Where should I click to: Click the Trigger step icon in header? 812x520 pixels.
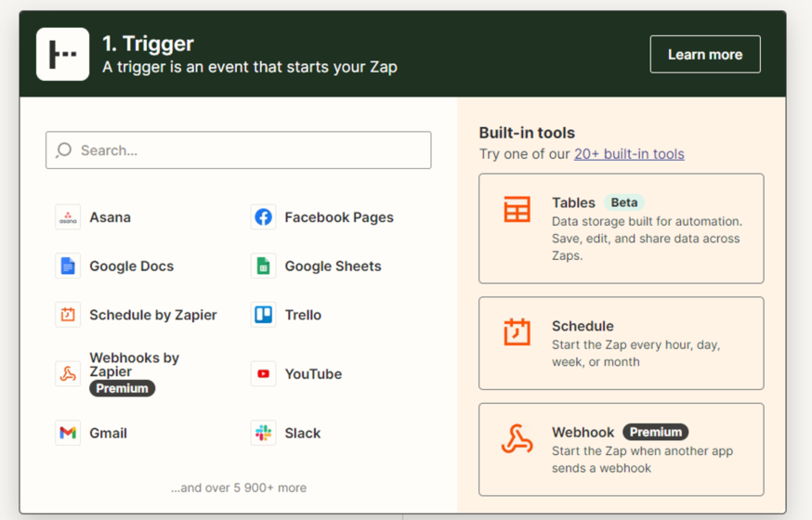[x=62, y=55]
